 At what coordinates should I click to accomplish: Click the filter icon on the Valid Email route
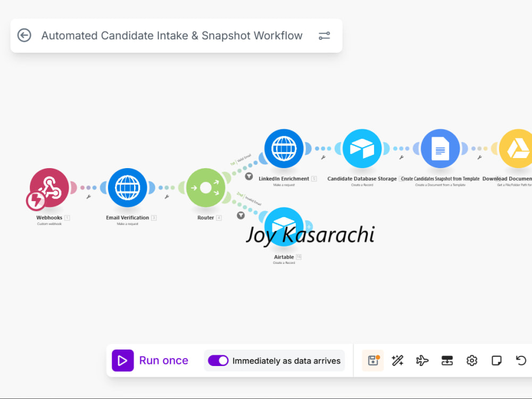click(249, 176)
